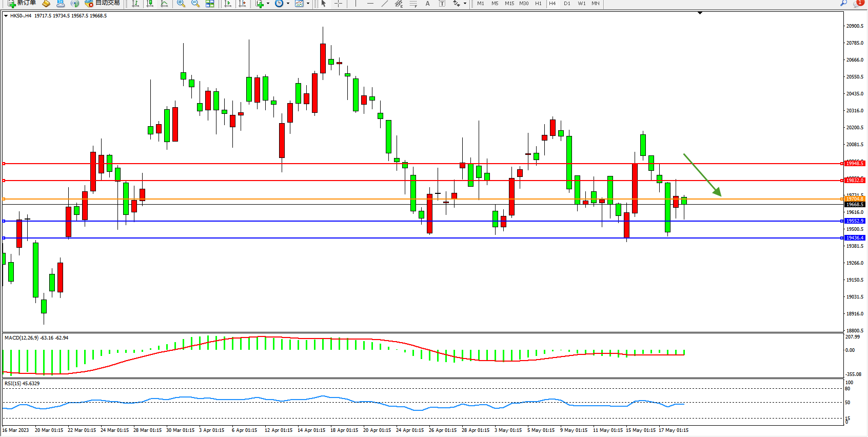Select the crosshair tool
This screenshot has width=868, height=437.
point(339,4)
